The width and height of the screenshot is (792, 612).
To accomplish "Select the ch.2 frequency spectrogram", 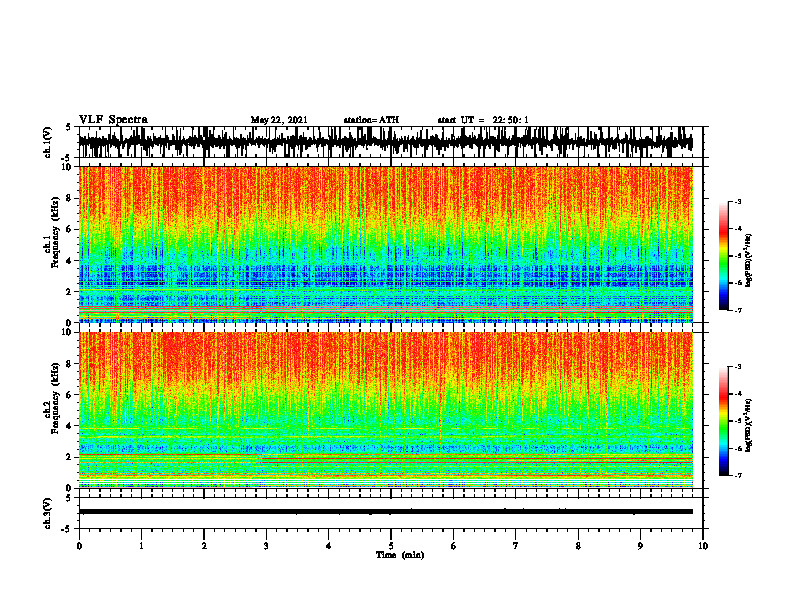I will [x=386, y=410].
